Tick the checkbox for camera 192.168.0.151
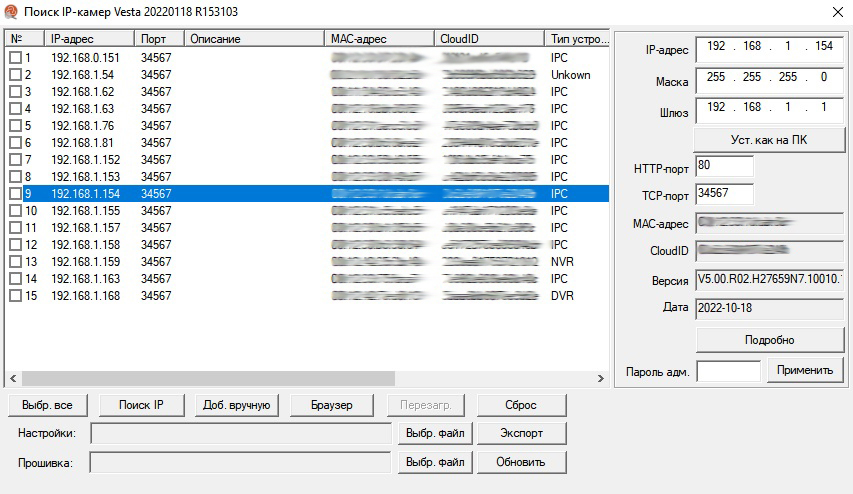The image size is (853, 494). click(x=15, y=58)
